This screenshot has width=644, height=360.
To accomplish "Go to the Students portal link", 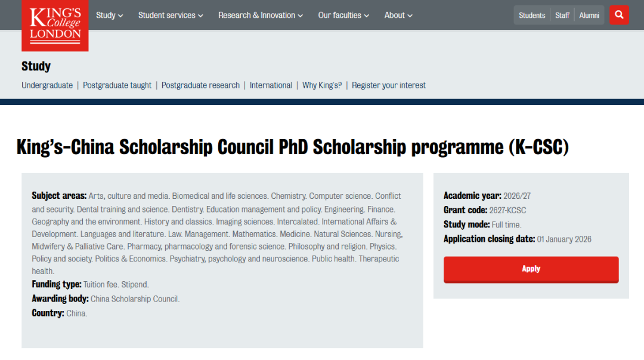I will pos(532,16).
